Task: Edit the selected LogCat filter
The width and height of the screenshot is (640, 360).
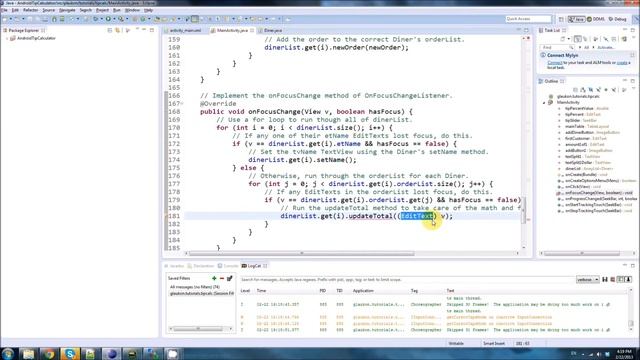Action: click(229, 278)
